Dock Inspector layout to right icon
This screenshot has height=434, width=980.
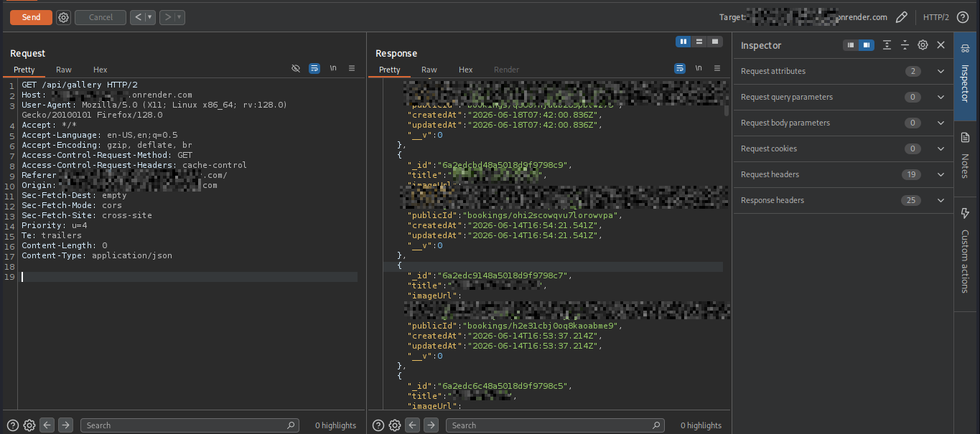click(x=867, y=45)
